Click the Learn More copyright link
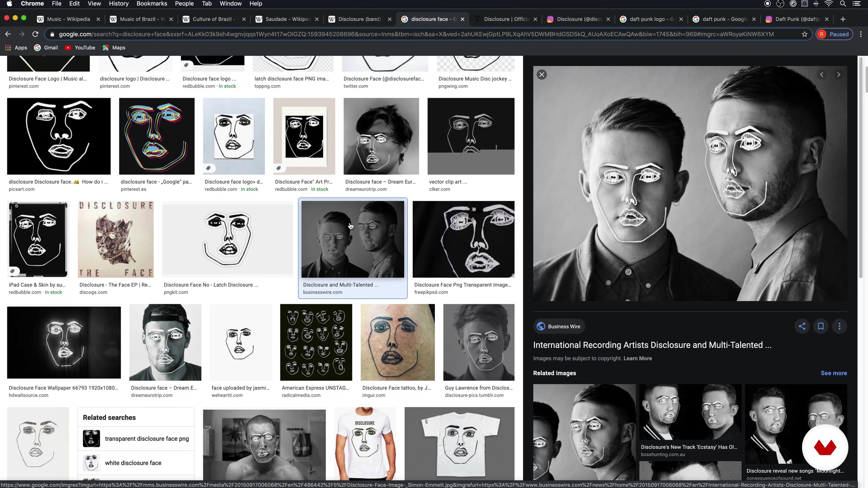Screen dimensions: 868x488 coord(637,358)
